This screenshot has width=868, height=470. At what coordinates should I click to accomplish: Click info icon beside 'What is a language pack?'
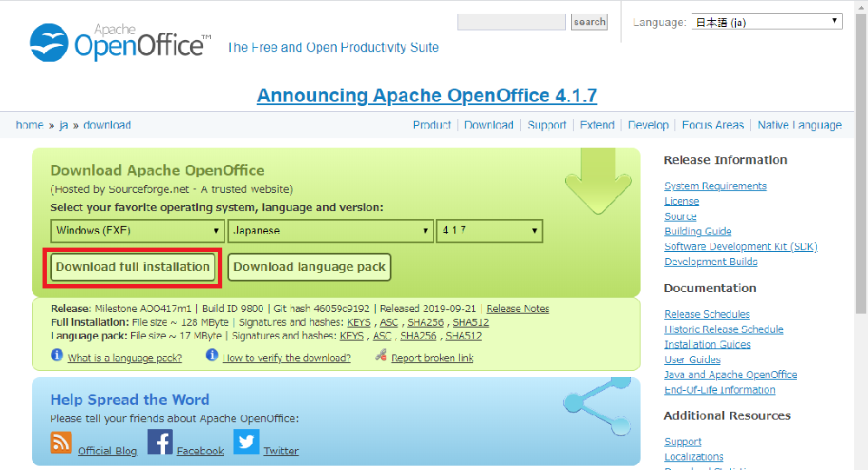pyautogui.click(x=56, y=354)
